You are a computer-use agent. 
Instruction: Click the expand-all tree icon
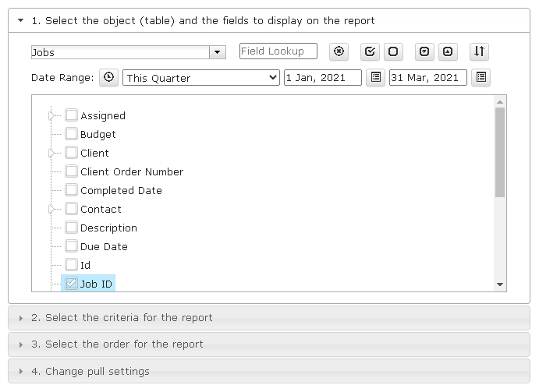point(424,51)
